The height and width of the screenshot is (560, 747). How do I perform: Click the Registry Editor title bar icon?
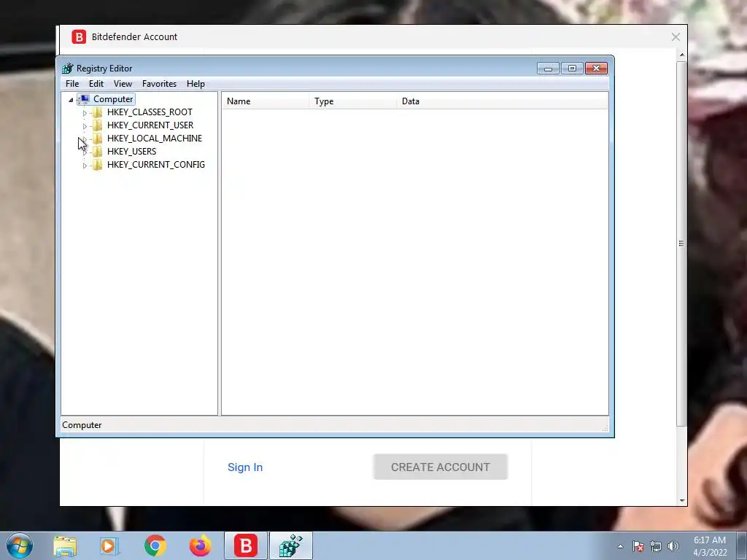pos(68,68)
